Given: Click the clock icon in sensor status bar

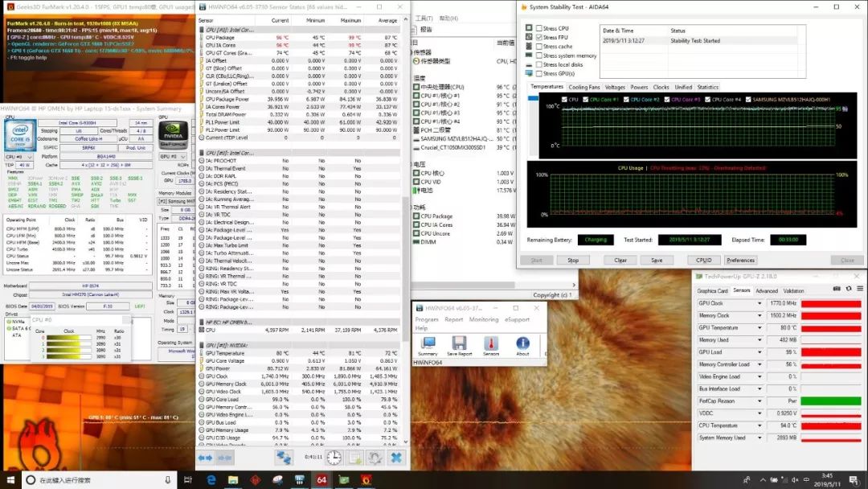Looking at the screenshot, I should pos(333,457).
